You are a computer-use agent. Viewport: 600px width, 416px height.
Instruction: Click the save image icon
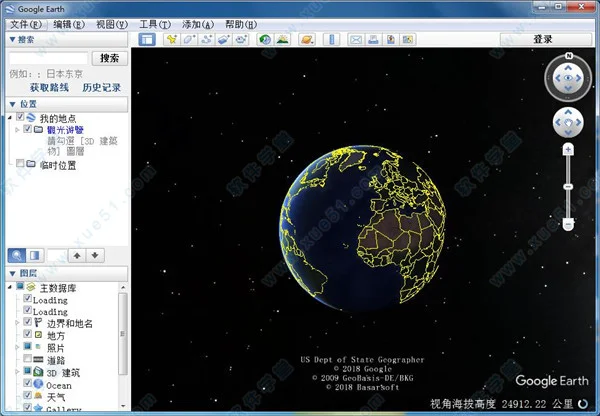(391, 39)
